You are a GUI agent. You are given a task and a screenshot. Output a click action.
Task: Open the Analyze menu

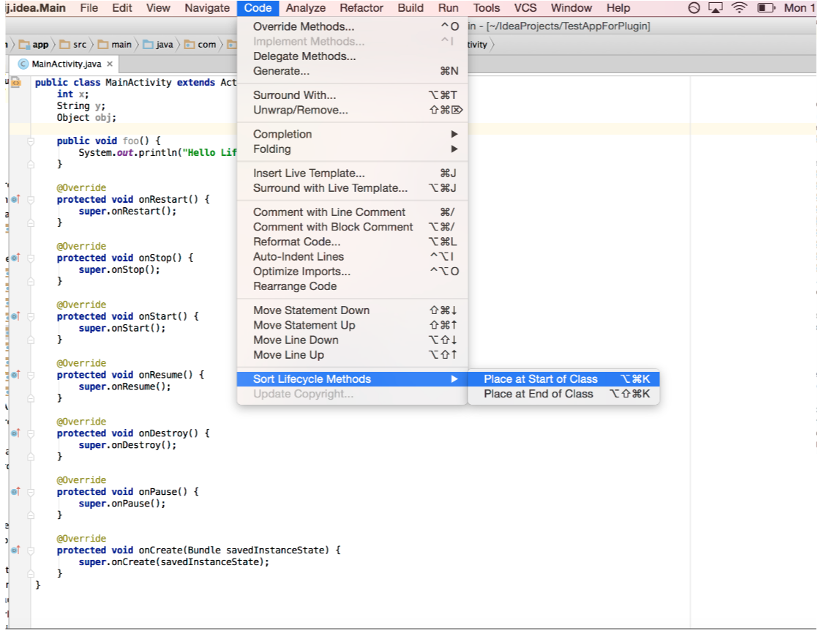[x=305, y=8]
